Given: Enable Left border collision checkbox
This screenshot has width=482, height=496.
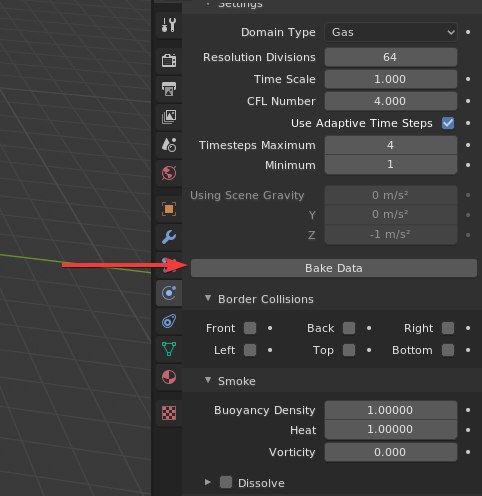Looking at the screenshot, I should click(x=250, y=350).
